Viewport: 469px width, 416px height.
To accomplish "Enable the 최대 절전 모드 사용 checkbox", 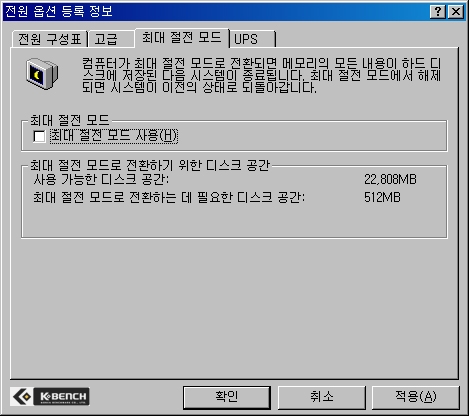I will tap(39, 136).
